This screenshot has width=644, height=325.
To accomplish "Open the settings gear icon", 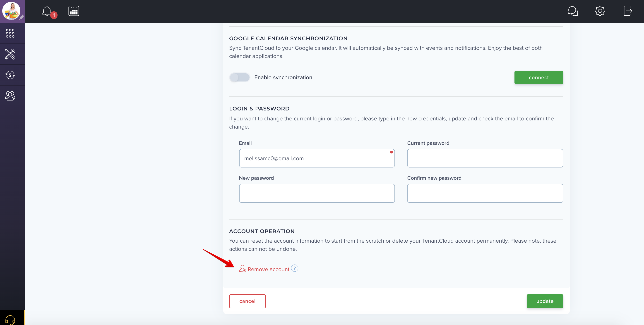I will pos(600,11).
